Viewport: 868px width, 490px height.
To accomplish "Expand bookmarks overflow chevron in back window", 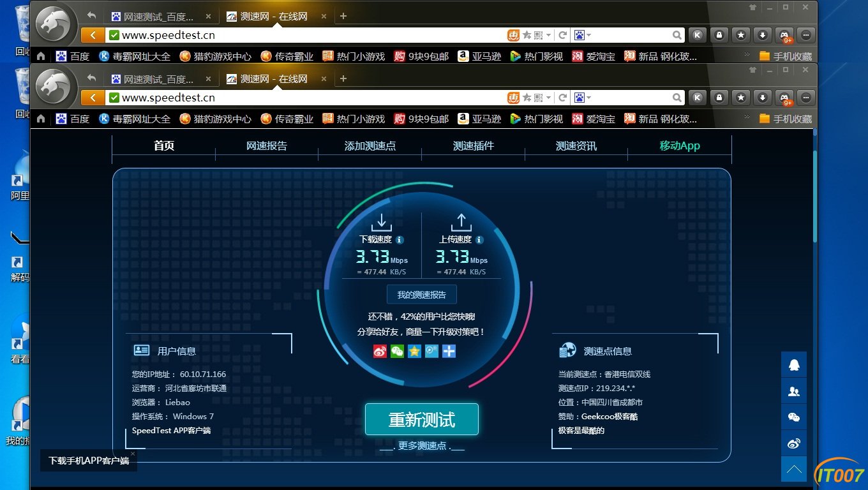I will click(x=747, y=55).
